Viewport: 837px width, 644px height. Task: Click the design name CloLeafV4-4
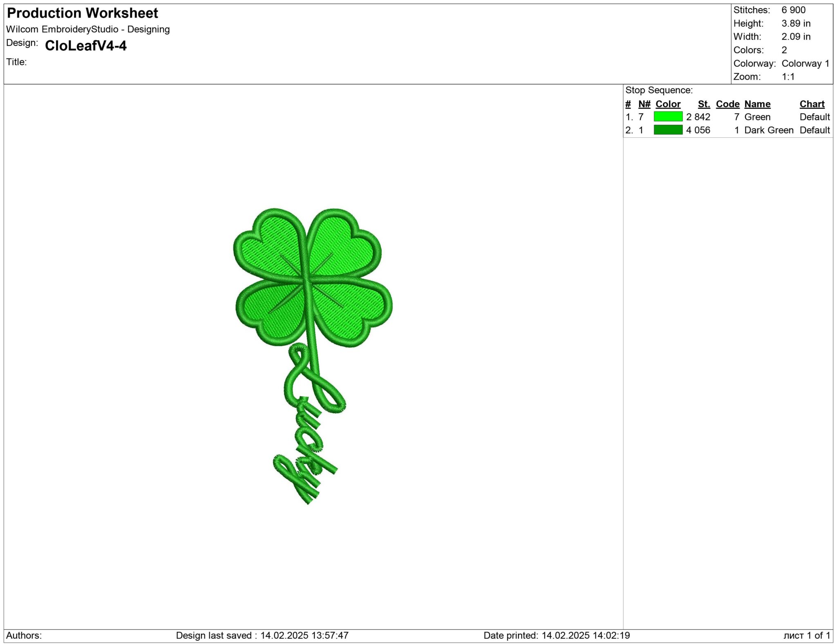point(86,46)
